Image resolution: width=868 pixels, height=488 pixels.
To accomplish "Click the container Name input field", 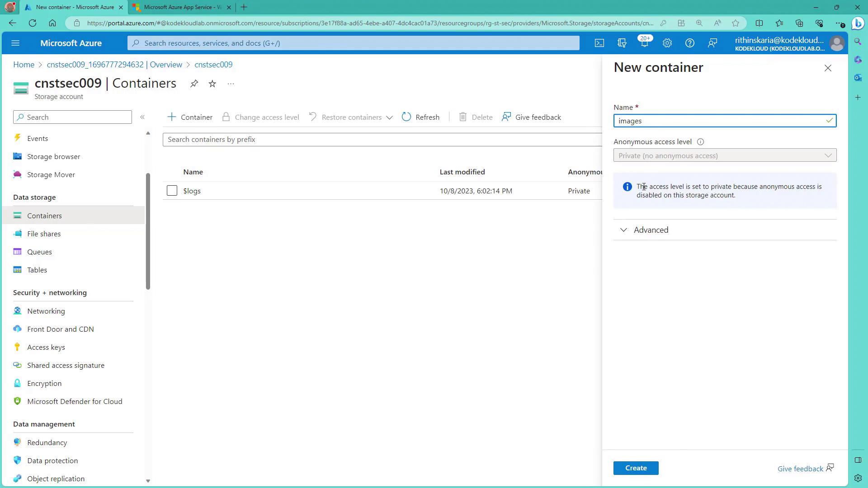I will coord(719,121).
